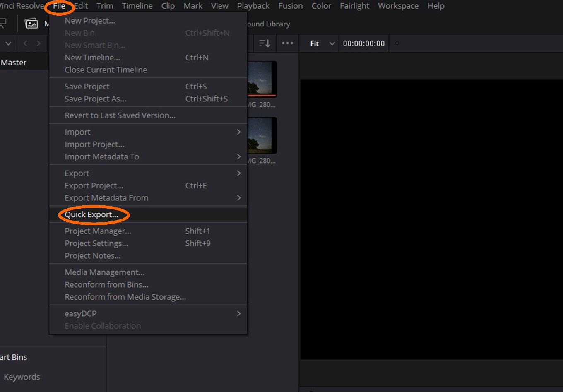Open the Fit zoom dropdown
The height and width of the screenshot is (392, 563).
point(322,43)
